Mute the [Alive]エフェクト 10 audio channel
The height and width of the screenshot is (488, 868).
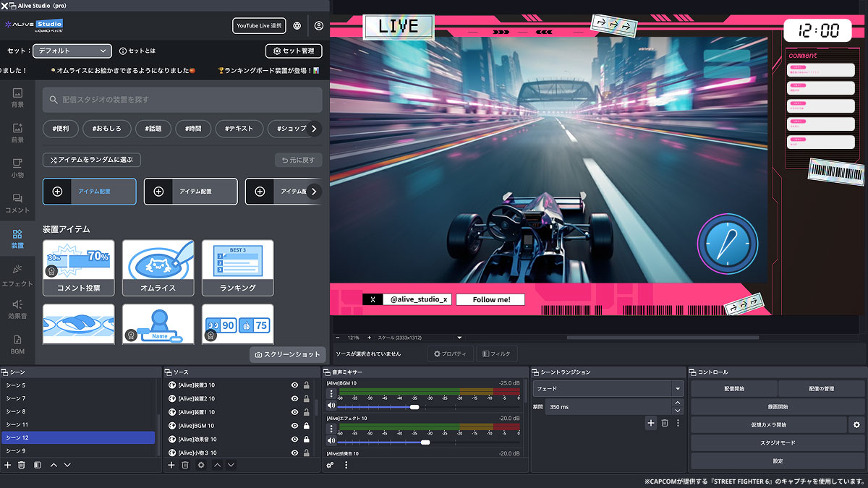[331, 441]
